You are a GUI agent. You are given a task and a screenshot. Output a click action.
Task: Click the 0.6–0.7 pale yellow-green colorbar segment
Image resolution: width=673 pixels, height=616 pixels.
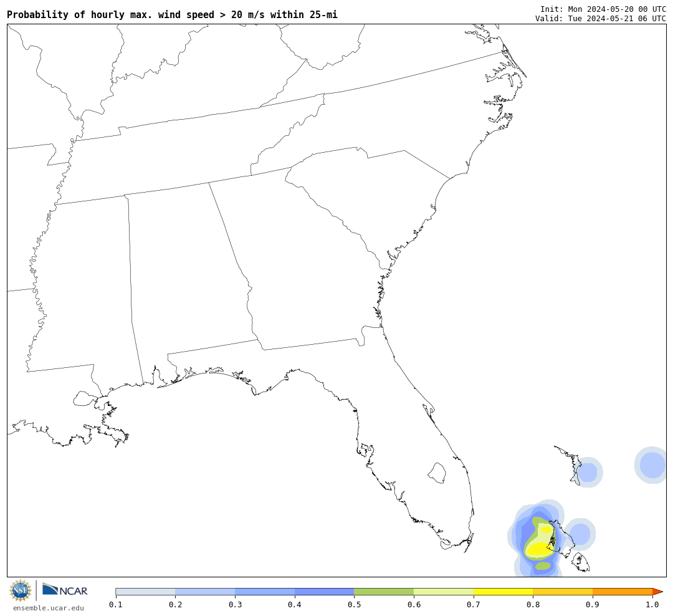444,592
